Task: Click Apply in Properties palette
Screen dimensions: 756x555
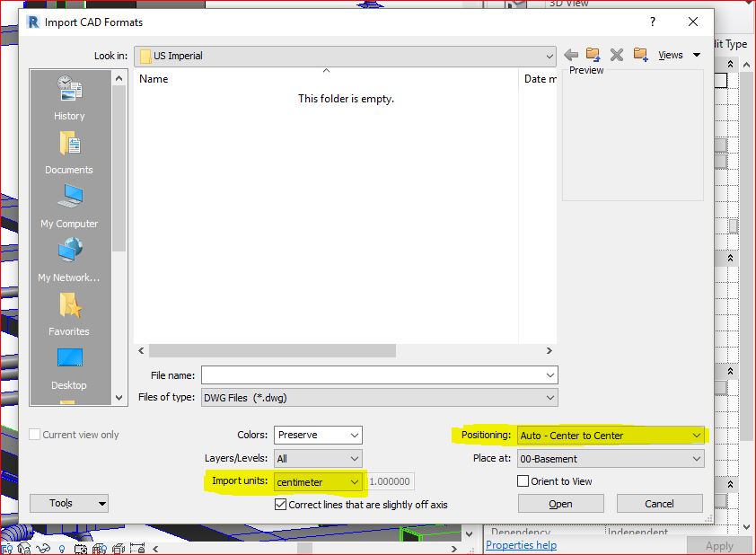Action: click(719, 546)
